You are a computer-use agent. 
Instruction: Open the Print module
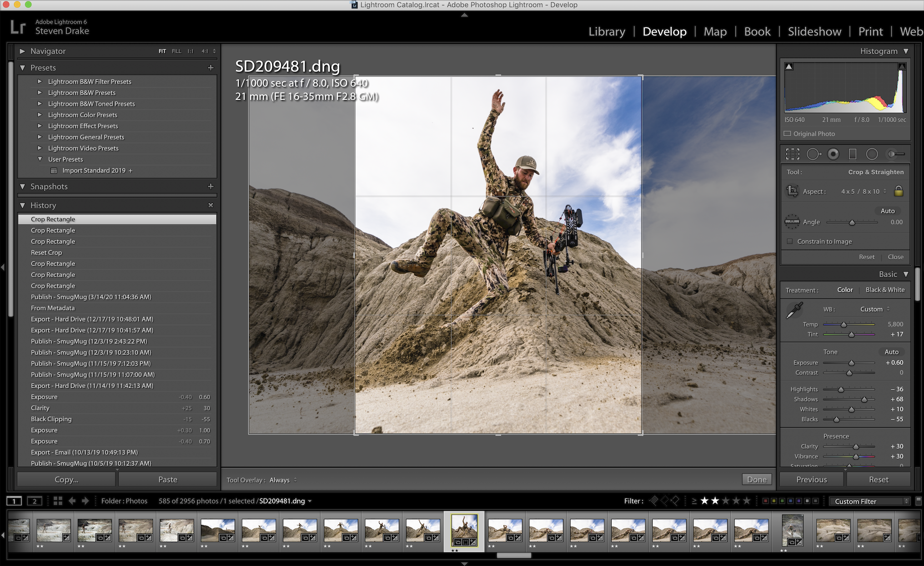870,31
